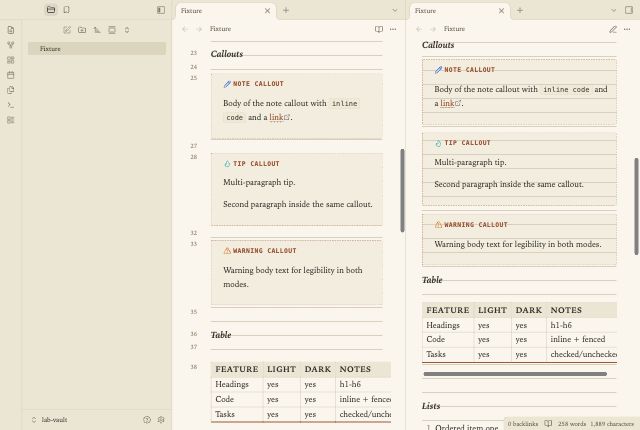Open the lab-vault vault switcher

click(x=49, y=419)
